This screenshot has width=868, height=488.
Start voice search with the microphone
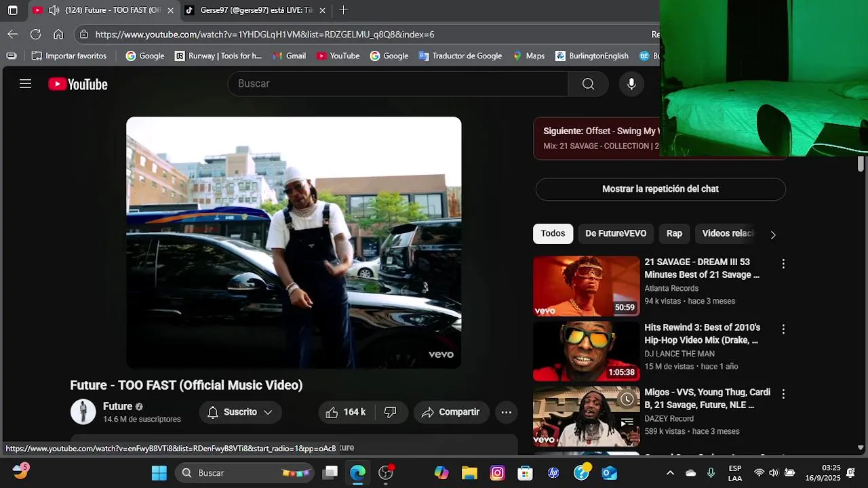pyautogui.click(x=631, y=83)
